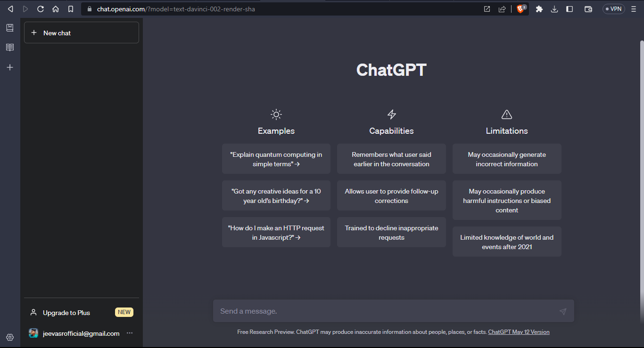Open the jeevasrofficial@gmail.com account
This screenshot has height=348, width=644.
tap(82, 333)
